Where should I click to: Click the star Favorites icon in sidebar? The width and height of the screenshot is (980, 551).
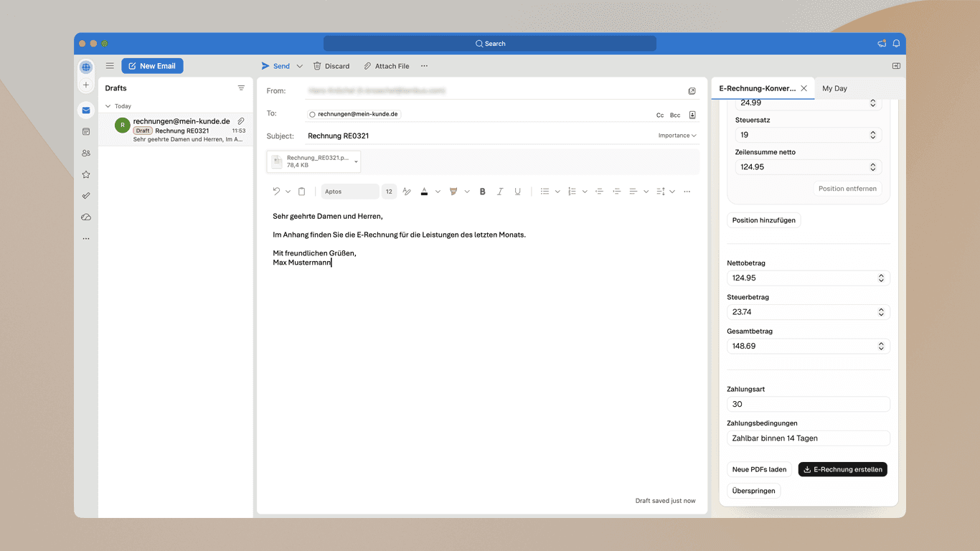(86, 174)
